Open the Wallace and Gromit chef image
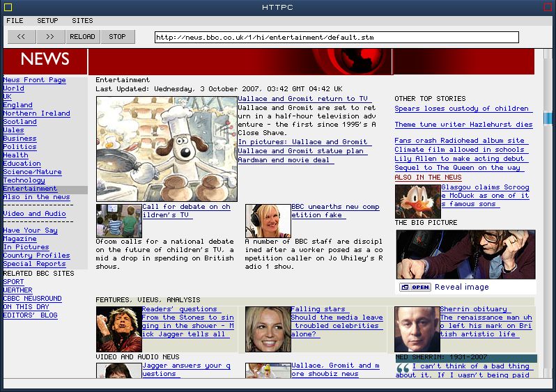 [x=167, y=149]
